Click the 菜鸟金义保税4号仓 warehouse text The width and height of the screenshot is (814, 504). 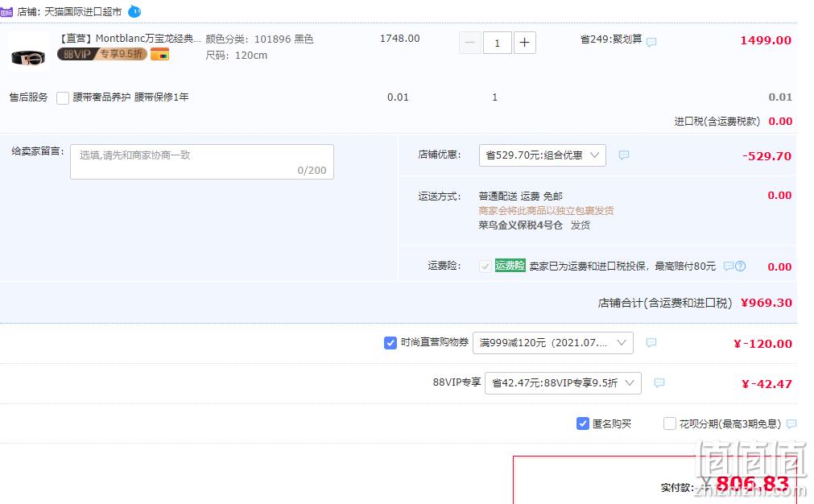click(x=520, y=225)
